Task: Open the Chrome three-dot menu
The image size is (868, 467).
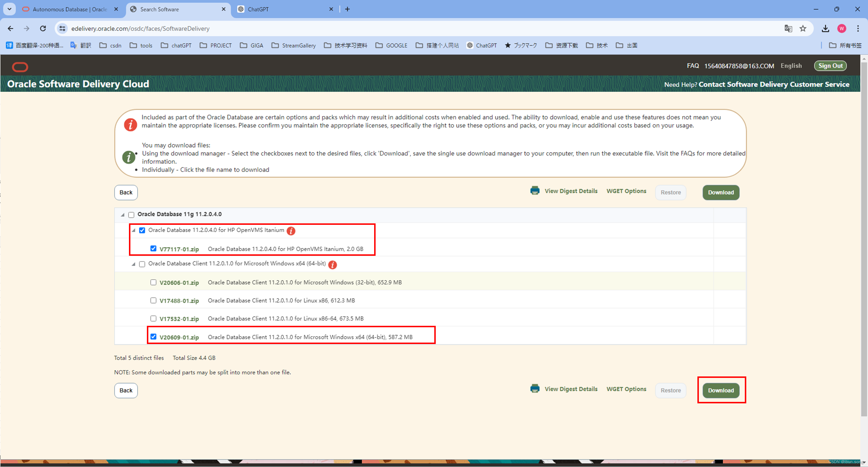Action: click(858, 29)
